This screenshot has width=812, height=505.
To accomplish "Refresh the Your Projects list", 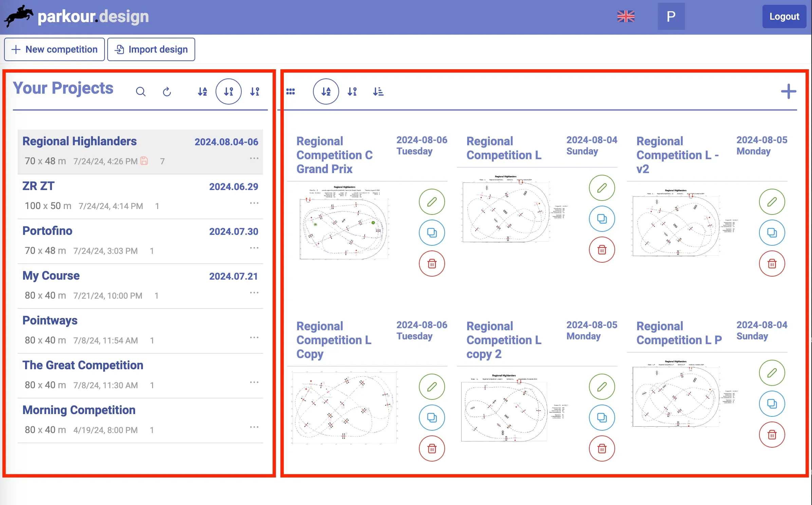I will coord(167,92).
